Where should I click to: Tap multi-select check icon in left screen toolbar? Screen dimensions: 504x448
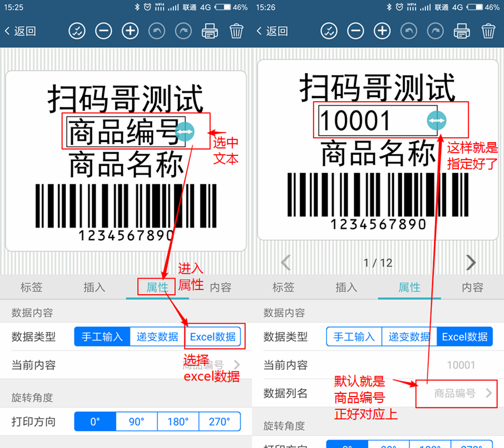tap(77, 31)
